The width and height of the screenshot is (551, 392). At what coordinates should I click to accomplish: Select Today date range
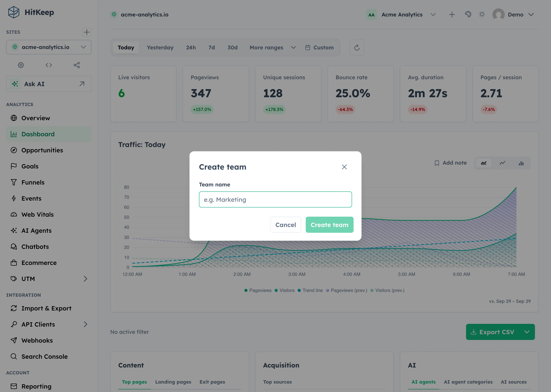coord(126,47)
